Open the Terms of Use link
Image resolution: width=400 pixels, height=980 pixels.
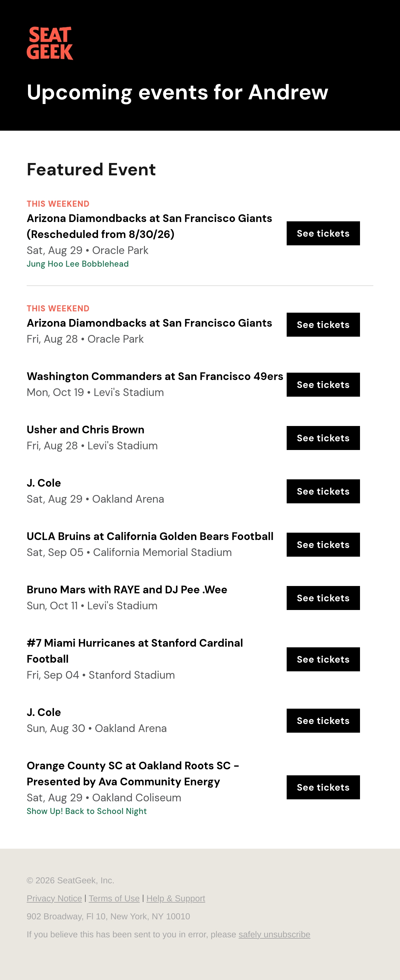[x=114, y=898]
